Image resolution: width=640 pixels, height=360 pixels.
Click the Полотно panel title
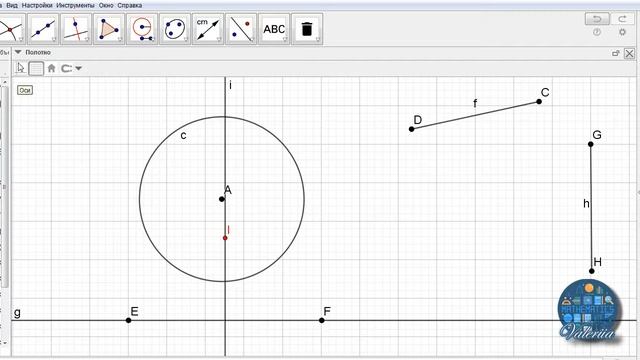pos(38,52)
